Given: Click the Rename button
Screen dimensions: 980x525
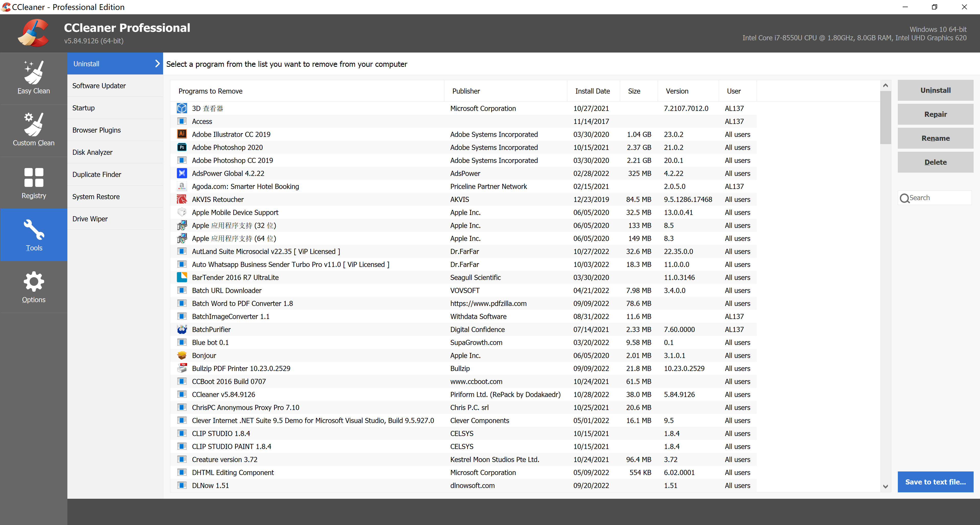Looking at the screenshot, I should point(936,138).
